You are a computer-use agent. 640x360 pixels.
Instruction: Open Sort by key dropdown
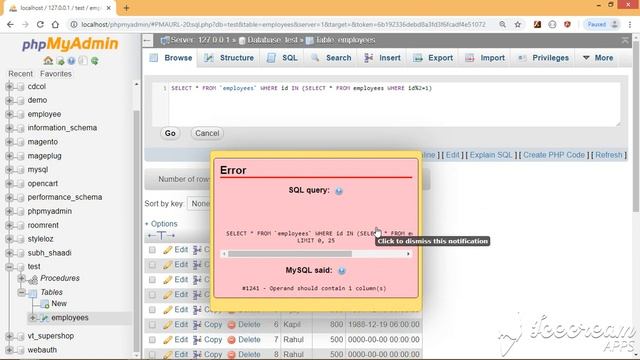199,203
